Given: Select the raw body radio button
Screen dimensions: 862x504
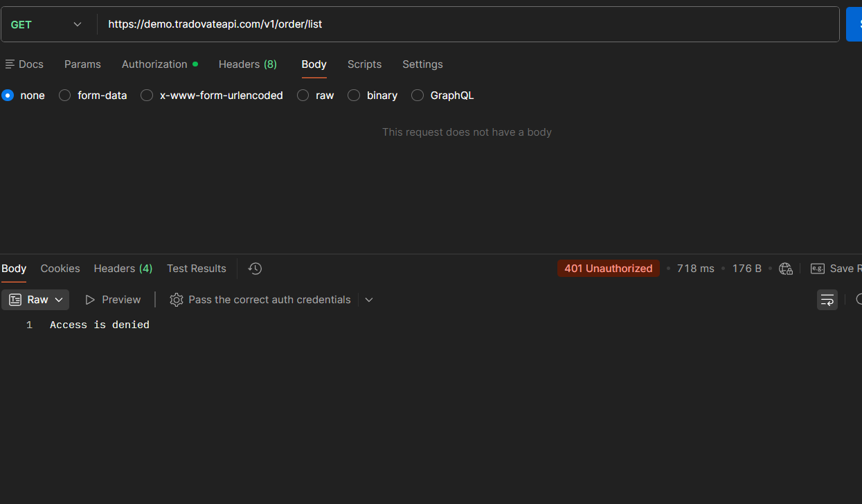Looking at the screenshot, I should point(303,96).
